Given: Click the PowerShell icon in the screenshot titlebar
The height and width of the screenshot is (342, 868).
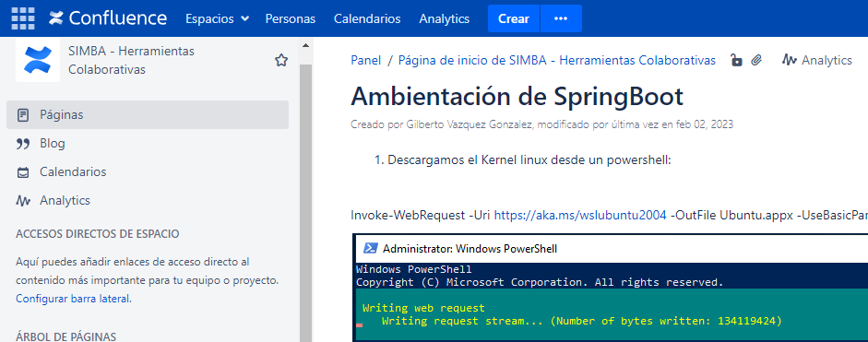Looking at the screenshot, I should [x=370, y=249].
